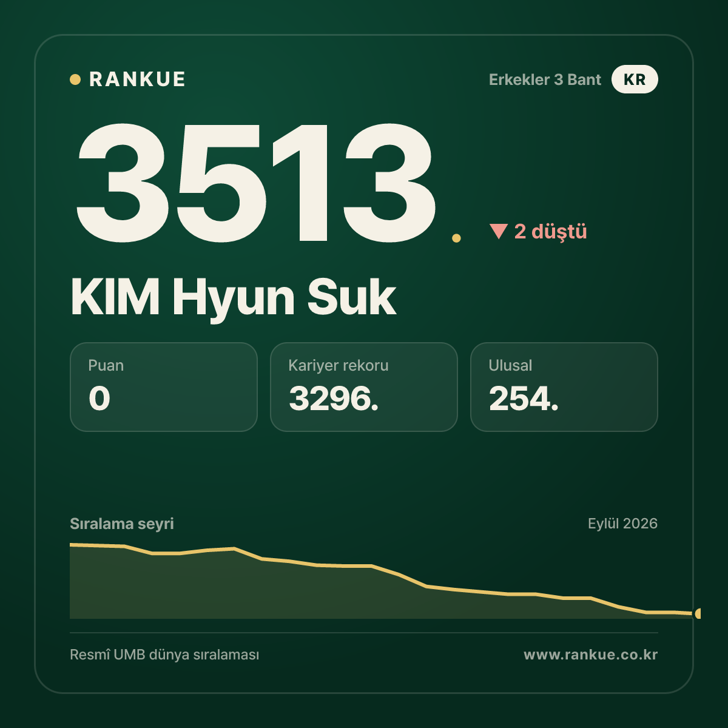
Task: Click 'Resmî UMB dünya sıralaması' footer text
Action: click(x=164, y=655)
